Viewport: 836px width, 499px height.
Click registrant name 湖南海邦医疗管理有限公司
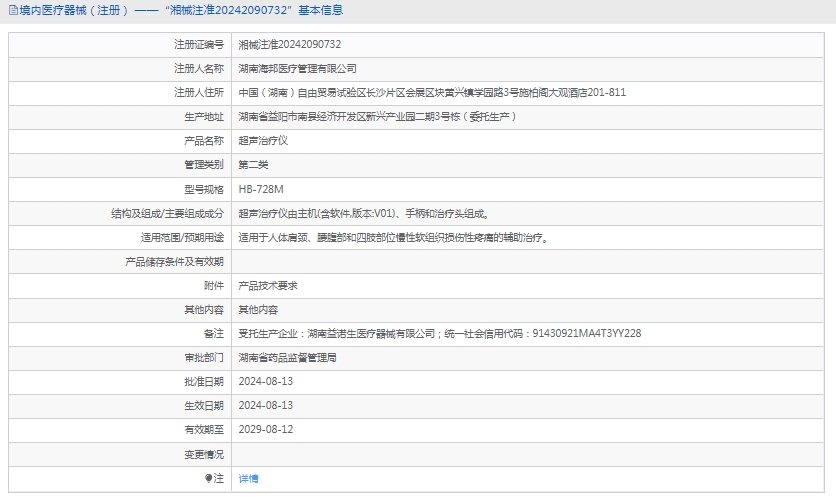[297, 69]
